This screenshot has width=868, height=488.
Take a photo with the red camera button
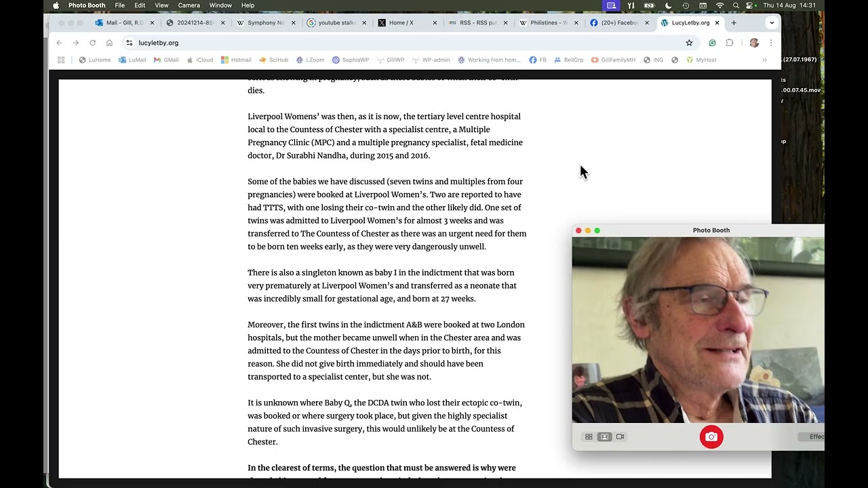pyautogui.click(x=711, y=437)
